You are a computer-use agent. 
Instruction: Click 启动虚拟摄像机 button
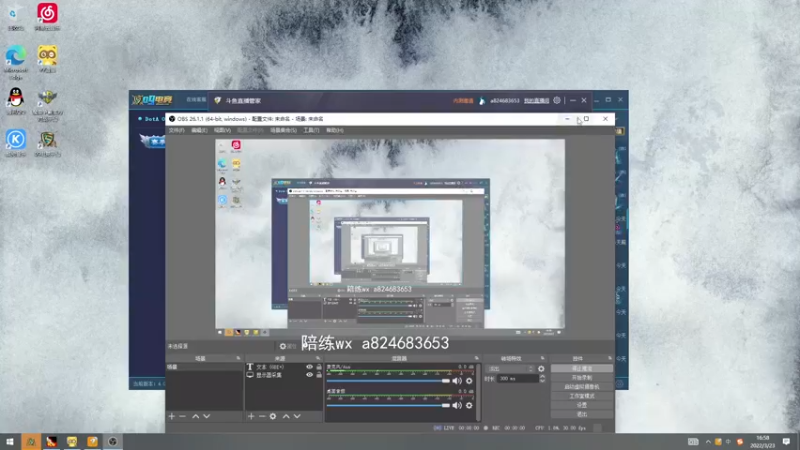coord(582,387)
